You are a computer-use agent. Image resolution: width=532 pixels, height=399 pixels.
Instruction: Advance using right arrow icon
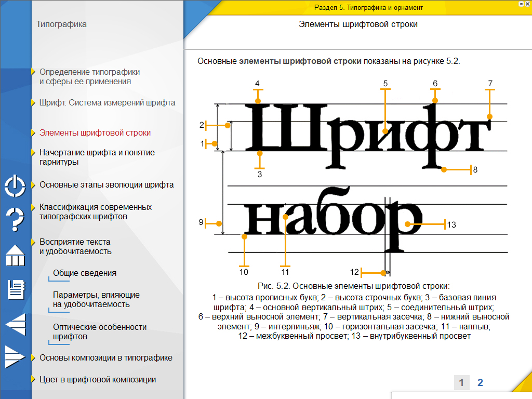(14, 357)
